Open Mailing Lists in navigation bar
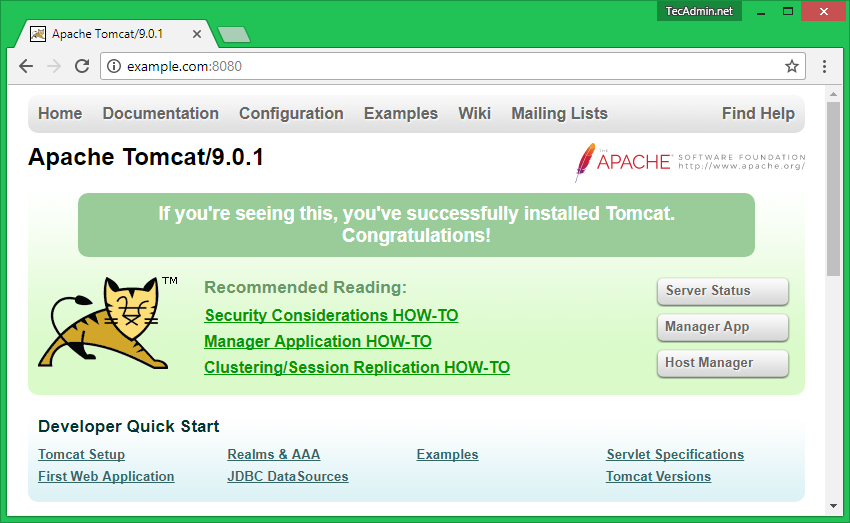This screenshot has height=523, width=850. tap(559, 113)
